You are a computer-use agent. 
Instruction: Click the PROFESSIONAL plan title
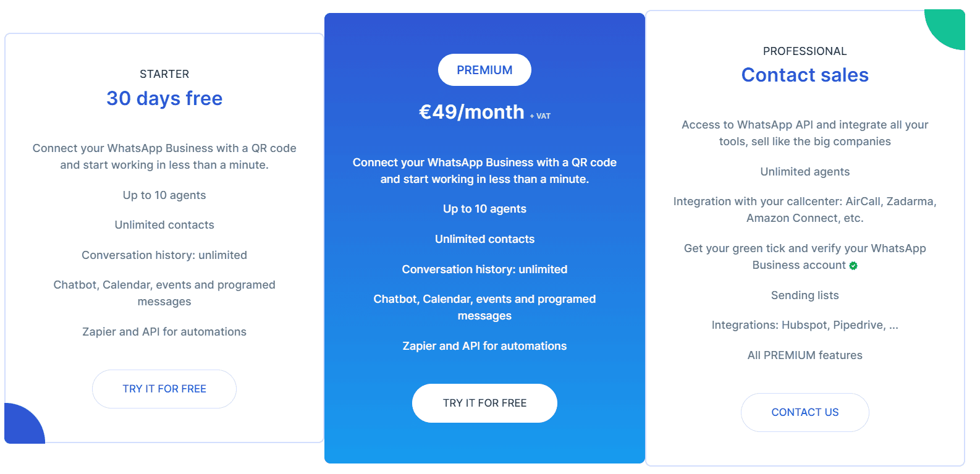coord(805,51)
